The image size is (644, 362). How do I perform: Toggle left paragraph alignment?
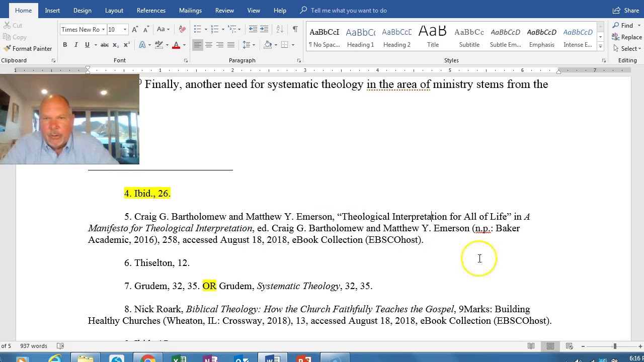click(x=197, y=45)
